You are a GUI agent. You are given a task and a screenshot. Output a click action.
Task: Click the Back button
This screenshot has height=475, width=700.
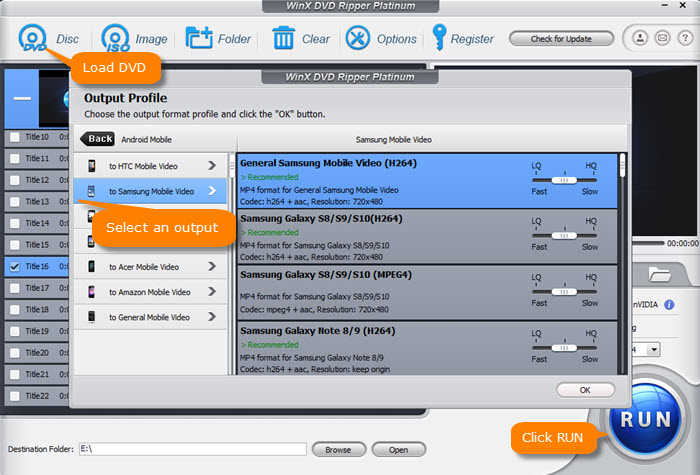coord(97,139)
